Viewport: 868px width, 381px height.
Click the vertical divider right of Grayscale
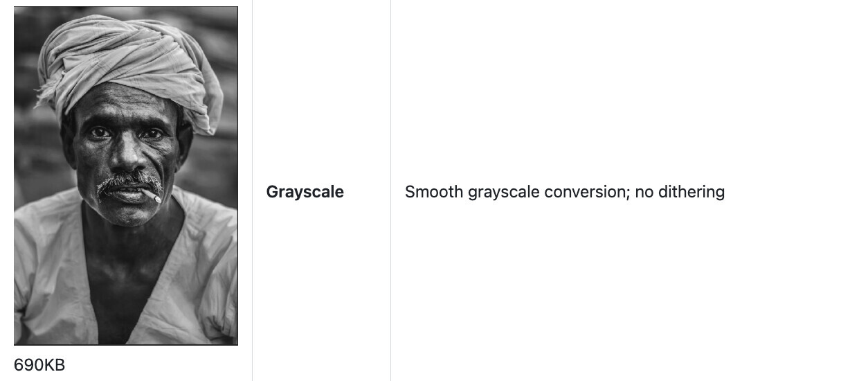pos(390,190)
